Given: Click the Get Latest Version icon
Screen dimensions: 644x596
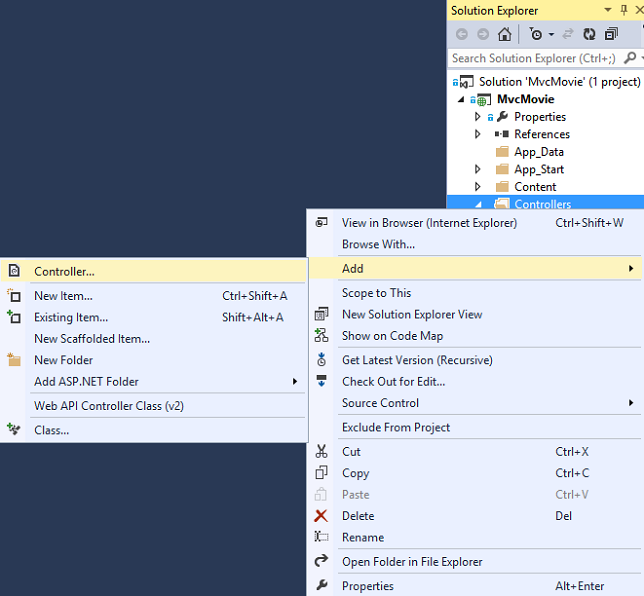Looking at the screenshot, I should (x=321, y=359).
